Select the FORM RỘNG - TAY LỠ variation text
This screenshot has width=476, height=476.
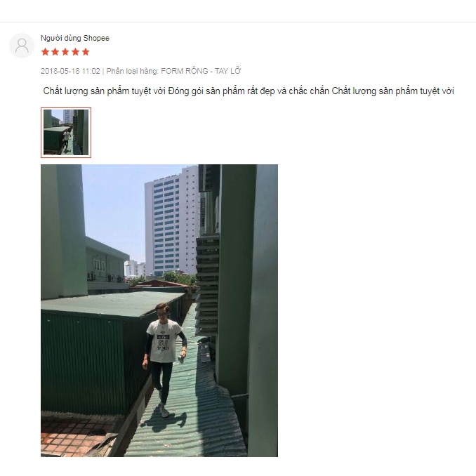pos(201,71)
